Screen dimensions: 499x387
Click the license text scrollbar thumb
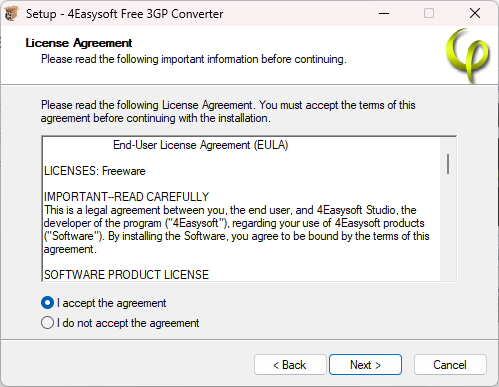click(x=448, y=164)
